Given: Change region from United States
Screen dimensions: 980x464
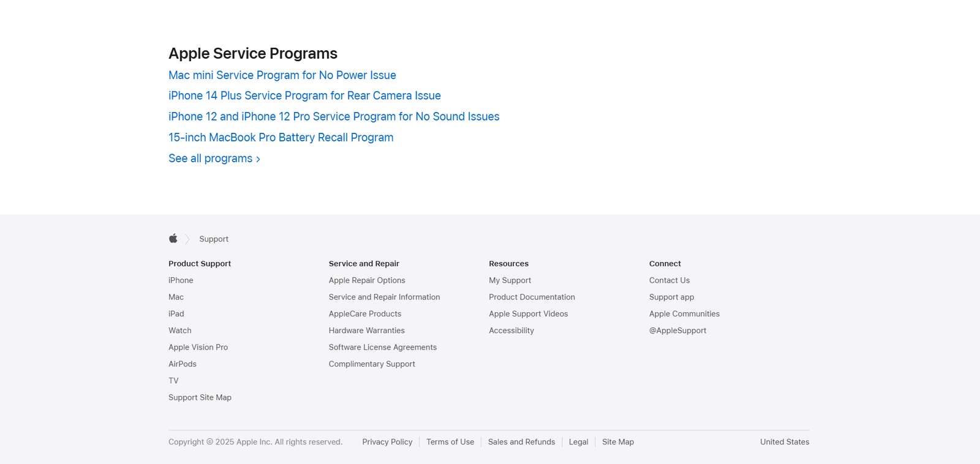Looking at the screenshot, I should pyautogui.click(x=784, y=442).
